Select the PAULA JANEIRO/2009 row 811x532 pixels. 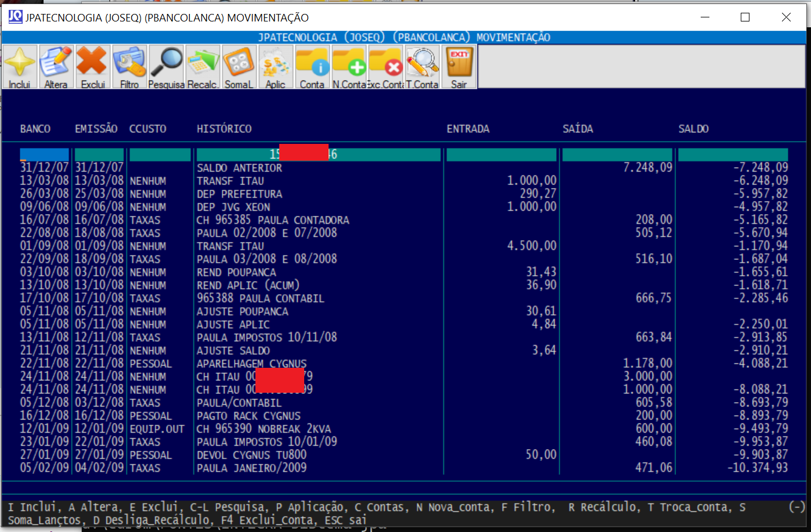(x=251, y=468)
